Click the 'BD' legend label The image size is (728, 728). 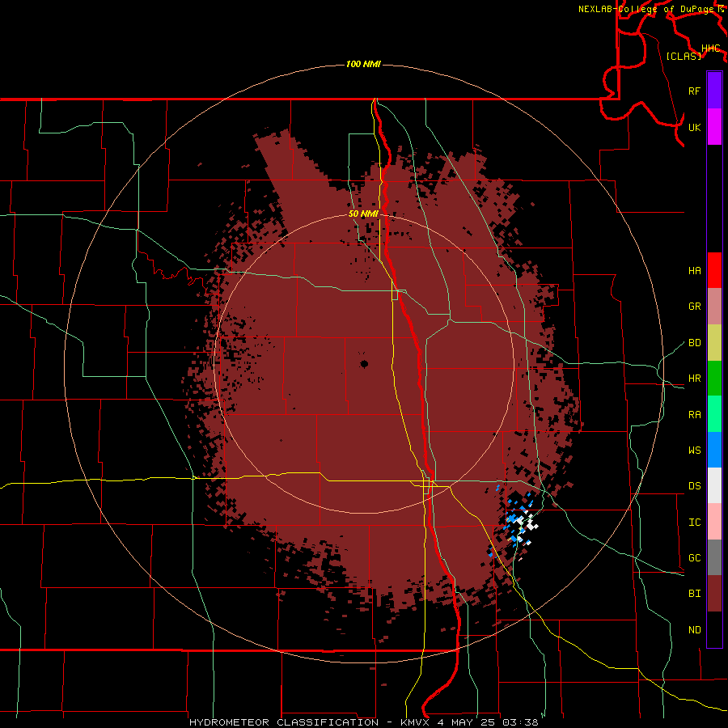click(x=694, y=343)
